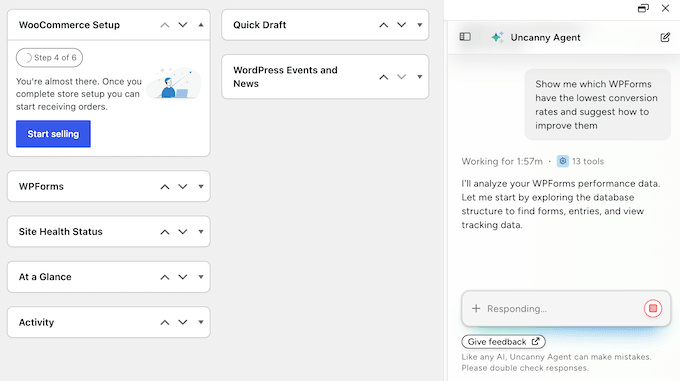This screenshot has height=381, width=680.
Task: Start a new chat with compose icon
Action: pos(665,37)
